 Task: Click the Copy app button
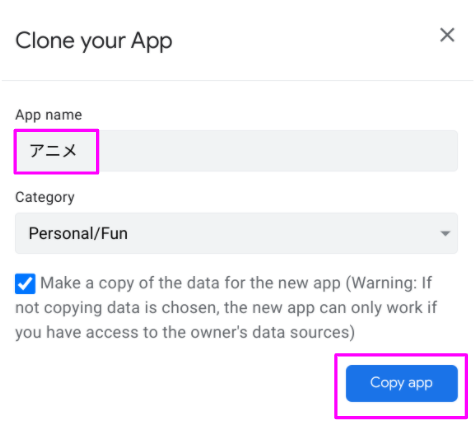402,383
